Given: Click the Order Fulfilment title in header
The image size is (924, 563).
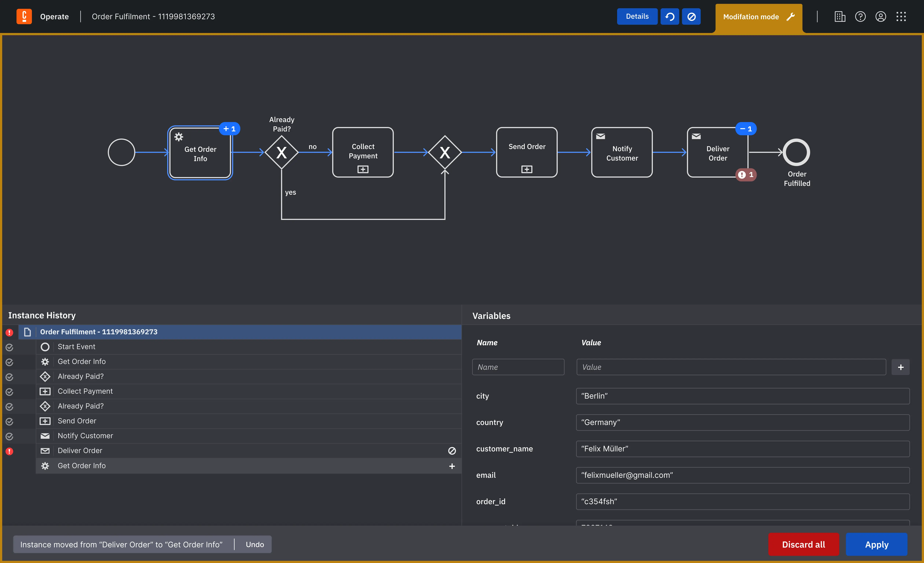Looking at the screenshot, I should point(153,16).
